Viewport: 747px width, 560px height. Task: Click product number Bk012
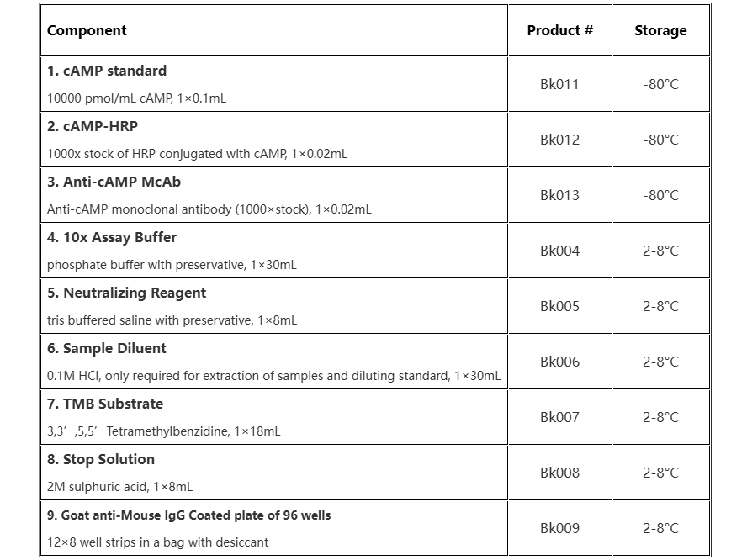click(x=559, y=140)
